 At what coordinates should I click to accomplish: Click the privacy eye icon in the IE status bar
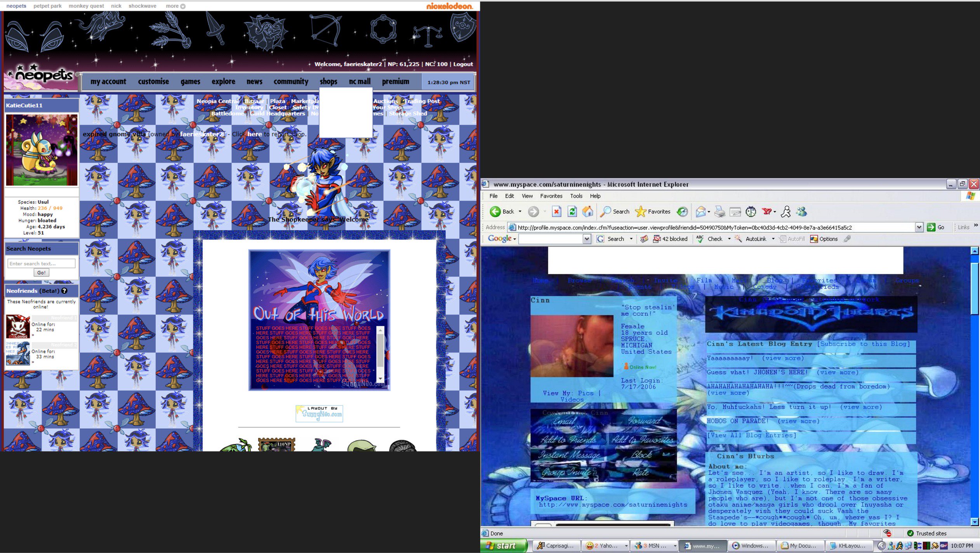point(887,533)
